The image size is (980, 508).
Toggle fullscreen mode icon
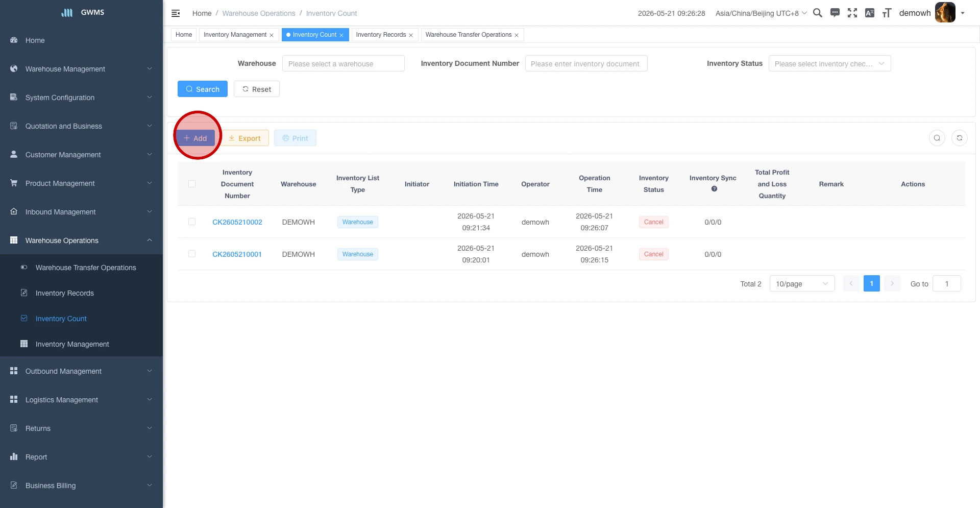852,13
